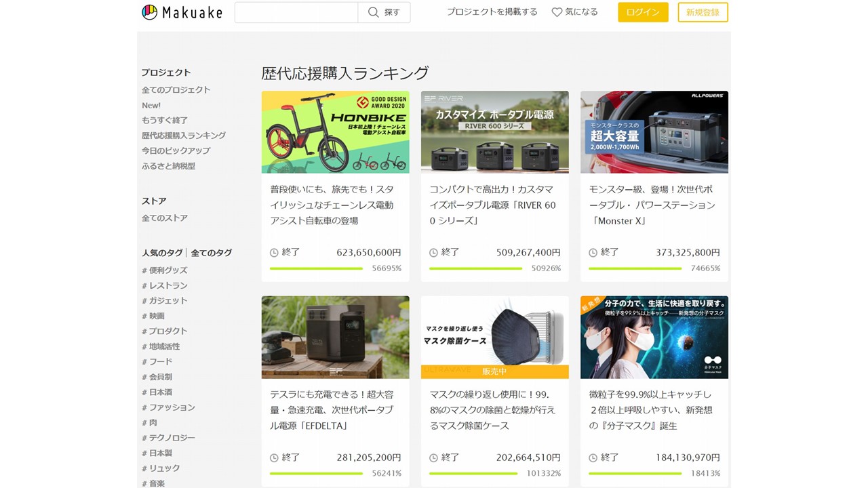Click the 新規登録 button

point(703,12)
